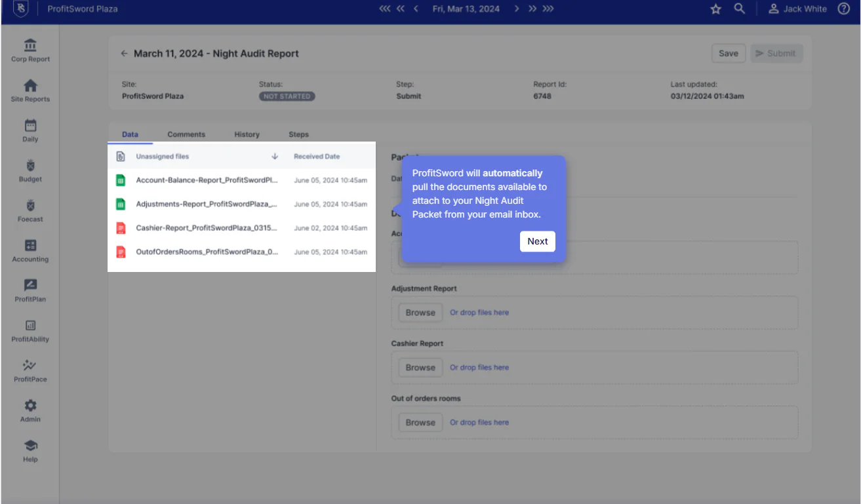Open the Budget section
Image resolution: width=861 pixels, height=504 pixels.
30,170
